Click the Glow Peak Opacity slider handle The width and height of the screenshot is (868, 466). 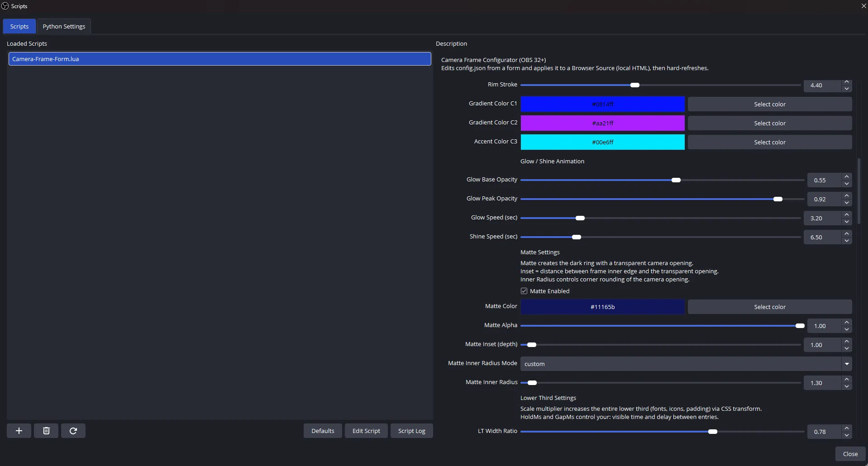point(777,199)
